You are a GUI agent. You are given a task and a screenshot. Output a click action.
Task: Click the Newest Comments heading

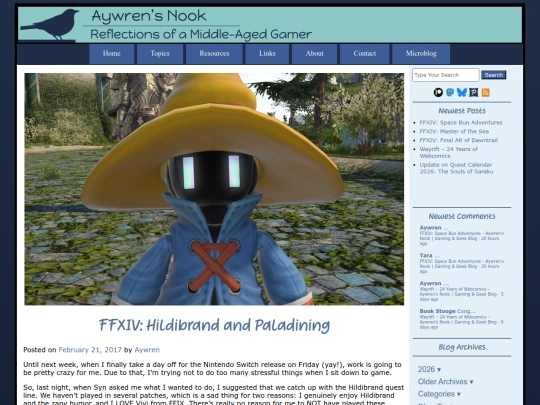(x=462, y=216)
